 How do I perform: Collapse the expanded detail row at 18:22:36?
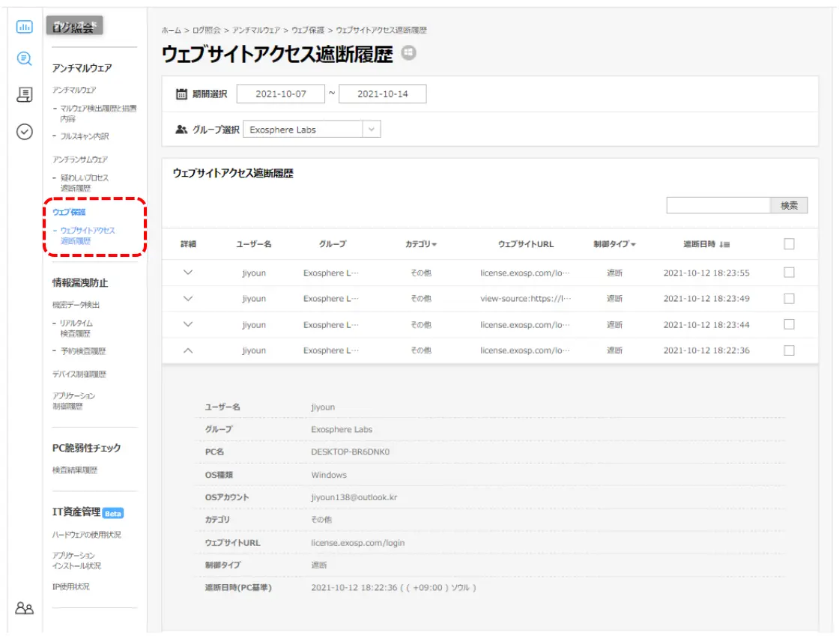pyautogui.click(x=188, y=350)
